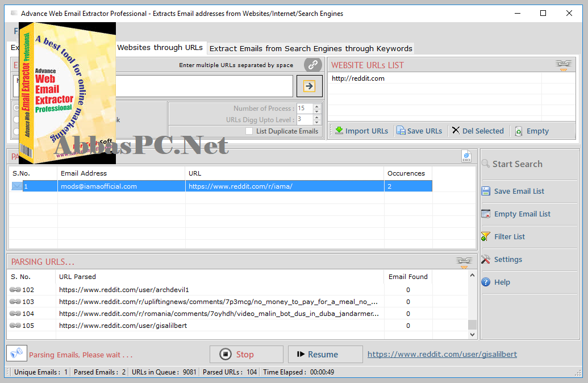Select parsed row 105 gisalilbert
Image resolution: width=588 pixels, height=383 pixels.
click(220, 326)
